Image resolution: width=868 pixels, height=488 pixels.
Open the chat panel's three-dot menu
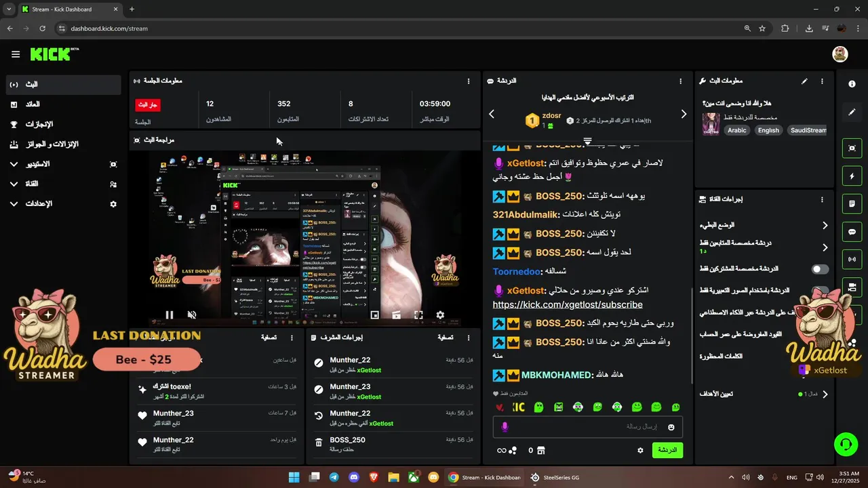681,81
